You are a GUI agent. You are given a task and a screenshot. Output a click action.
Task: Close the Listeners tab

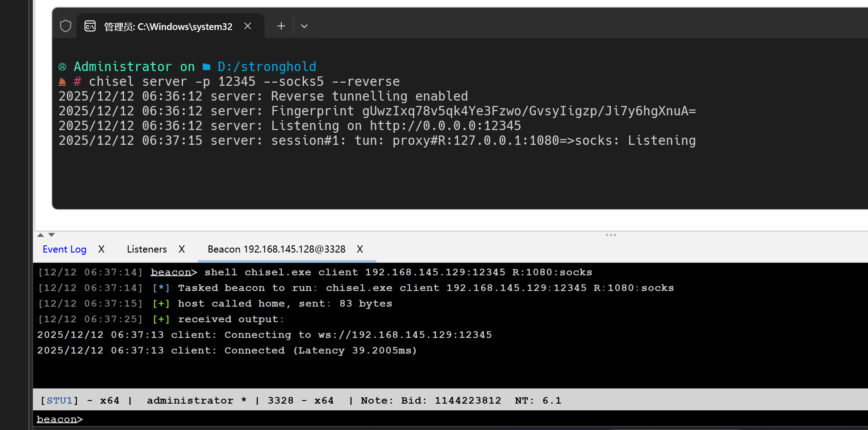[182, 249]
